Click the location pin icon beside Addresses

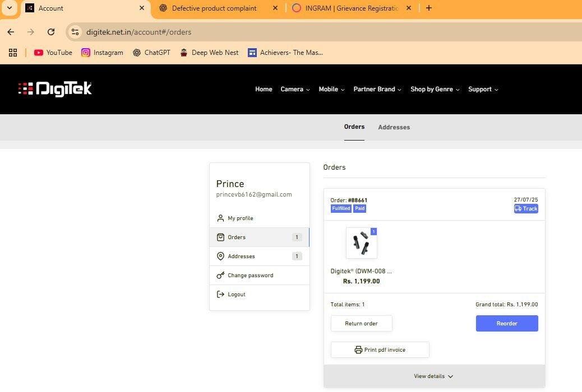[220, 256]
